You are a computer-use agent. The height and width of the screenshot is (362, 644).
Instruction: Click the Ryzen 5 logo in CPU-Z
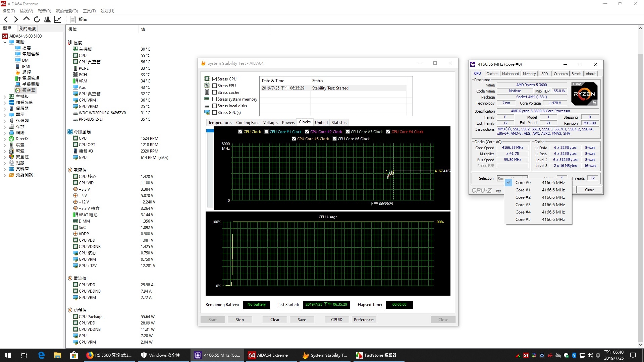584,94
